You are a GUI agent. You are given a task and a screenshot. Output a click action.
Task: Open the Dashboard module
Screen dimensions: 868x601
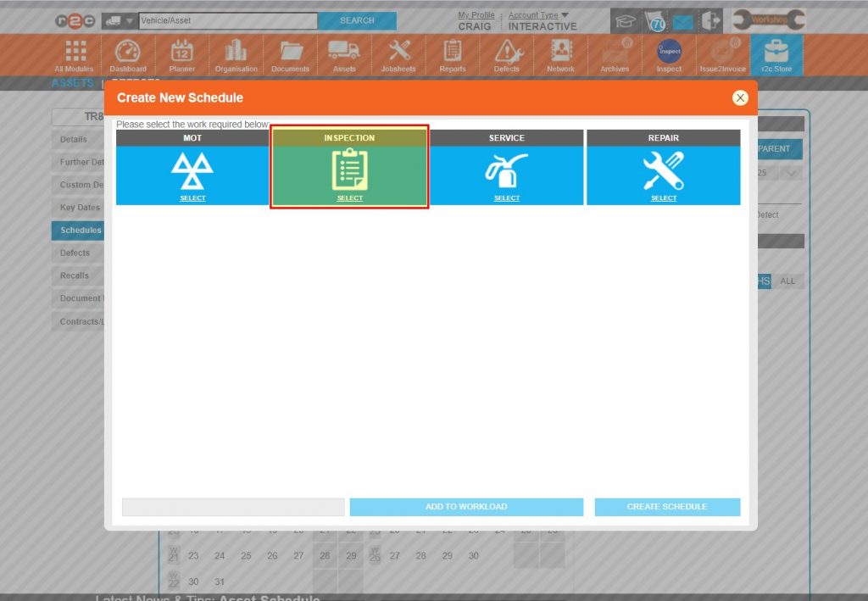click(127, 55)
